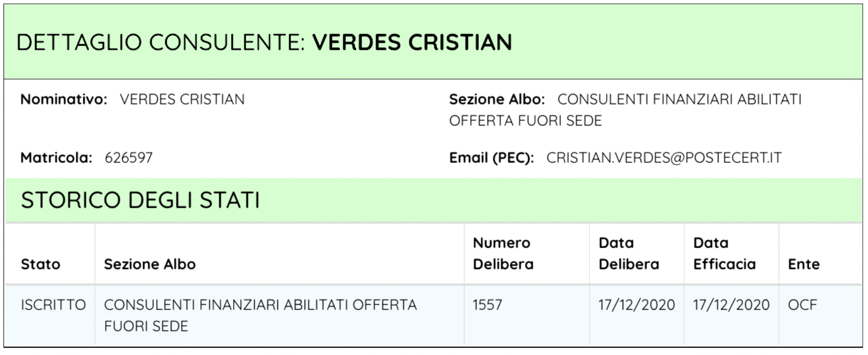
Task: Click the Matricola field label
Action: coord(56,157)
